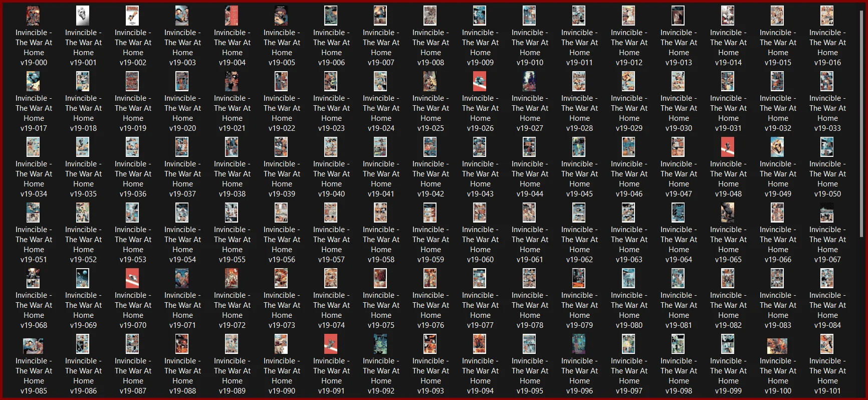Image resolution: width=868 pixels, height=400 pixels.
Task: Click the v19-021 file thumbnail
Action: click(x=232, y=82)
